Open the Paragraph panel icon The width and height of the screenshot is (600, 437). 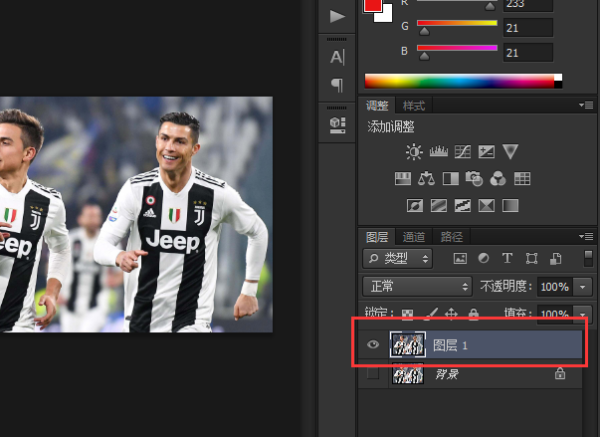[x=337, y=85]
